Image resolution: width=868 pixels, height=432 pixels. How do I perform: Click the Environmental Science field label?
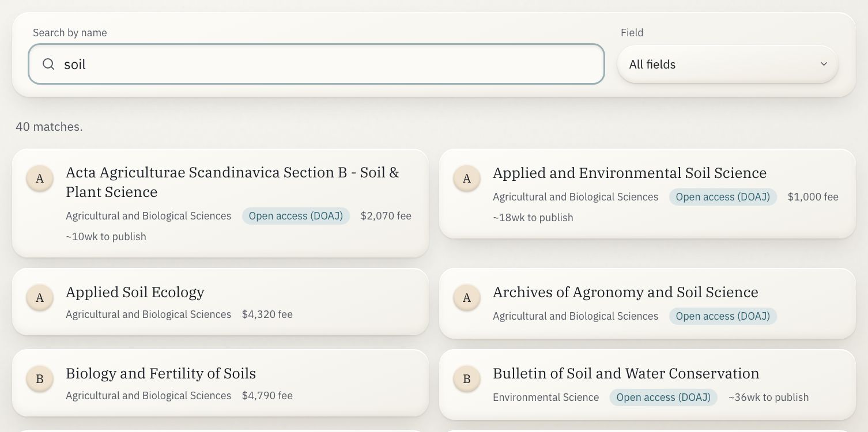pyautogui.click(x=546, y=397)
